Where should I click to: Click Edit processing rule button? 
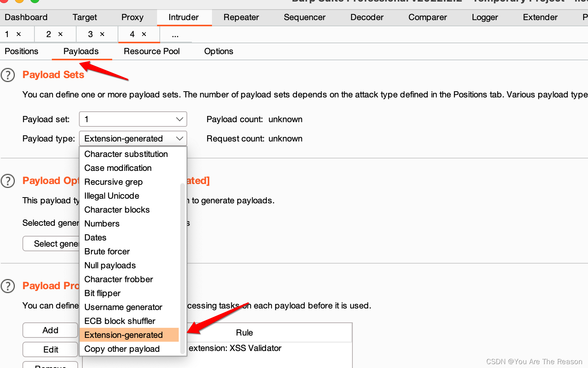50,349
